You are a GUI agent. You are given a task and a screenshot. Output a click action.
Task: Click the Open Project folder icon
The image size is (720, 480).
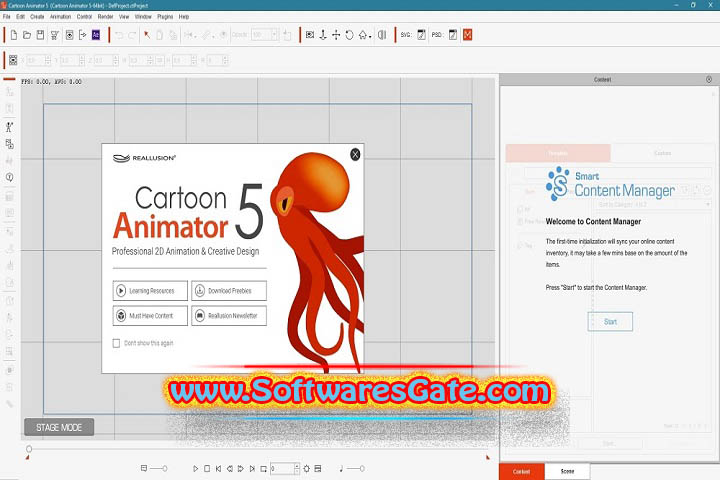pos(27,35)
